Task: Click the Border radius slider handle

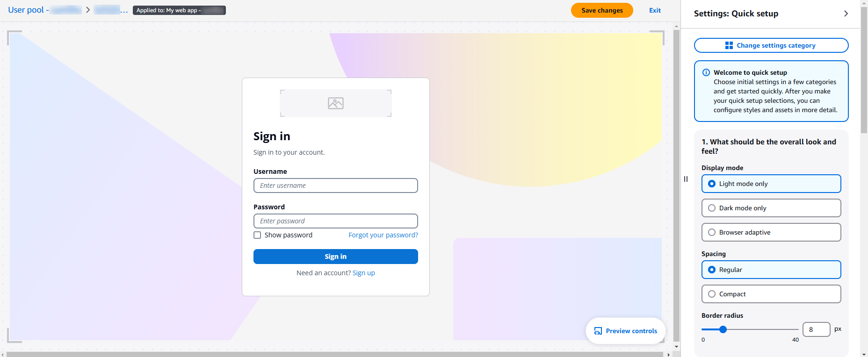Action: click(723, 329)
